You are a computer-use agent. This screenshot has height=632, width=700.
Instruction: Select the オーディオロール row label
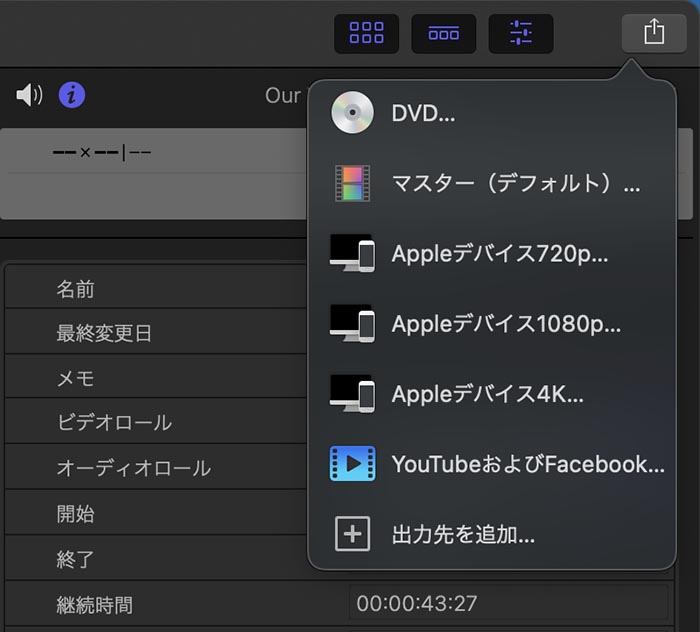coord(134,468)
